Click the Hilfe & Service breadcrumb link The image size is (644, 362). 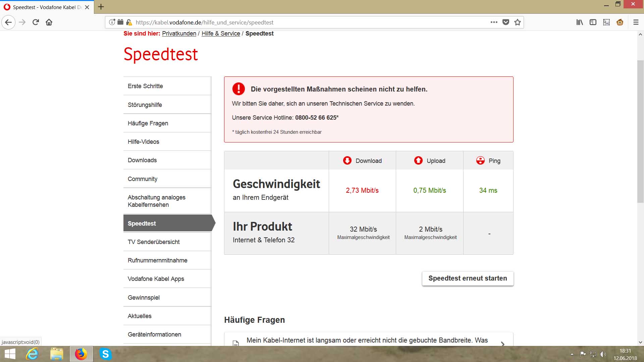[220, 33]
